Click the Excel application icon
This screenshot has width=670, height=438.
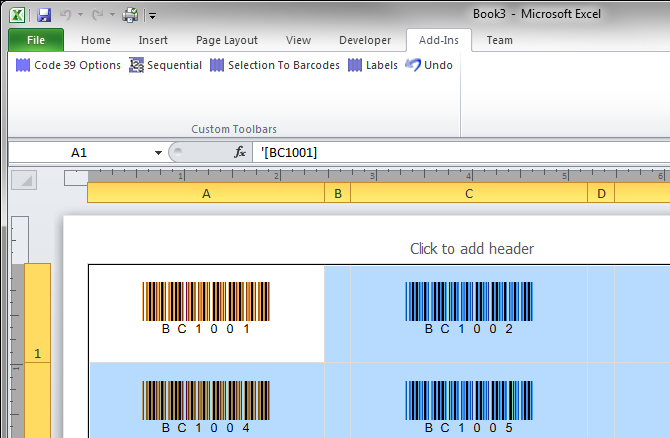(x=17, y=15)
